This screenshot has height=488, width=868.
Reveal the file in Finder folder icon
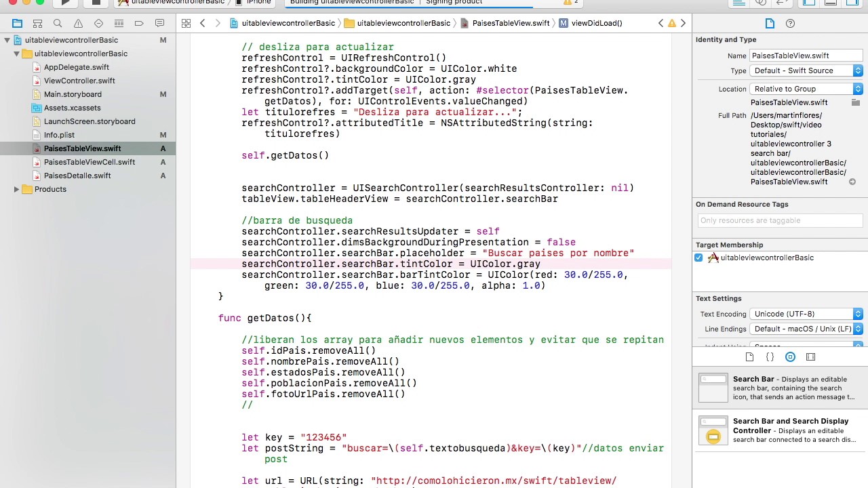point(855,102)
